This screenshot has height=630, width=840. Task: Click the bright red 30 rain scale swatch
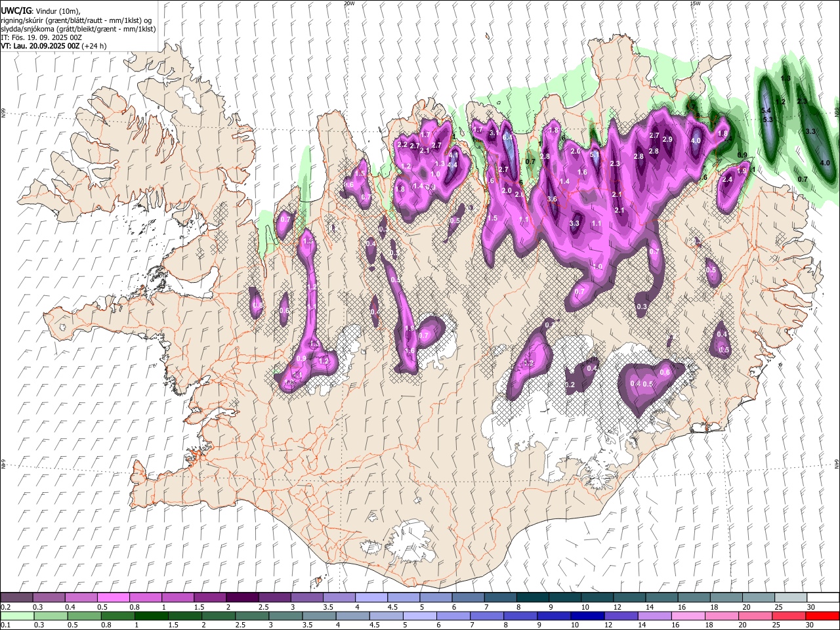[822, 616]
